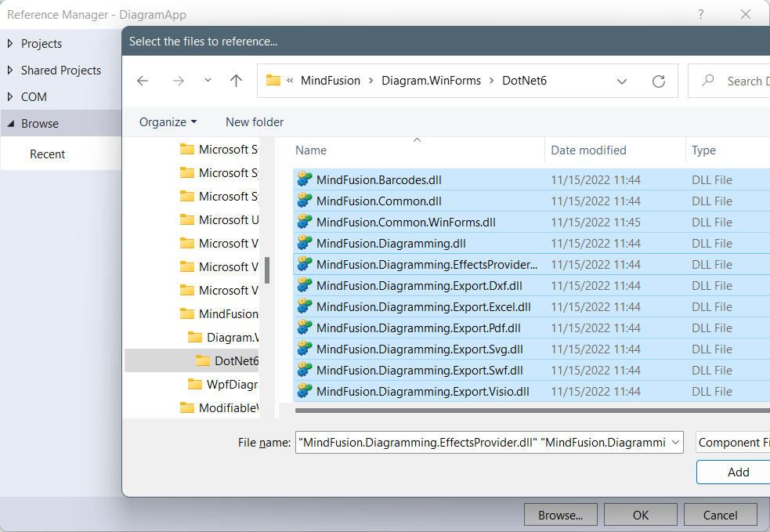
Task: Sort files by Date modified column
Action: click(x=588, y=150)
